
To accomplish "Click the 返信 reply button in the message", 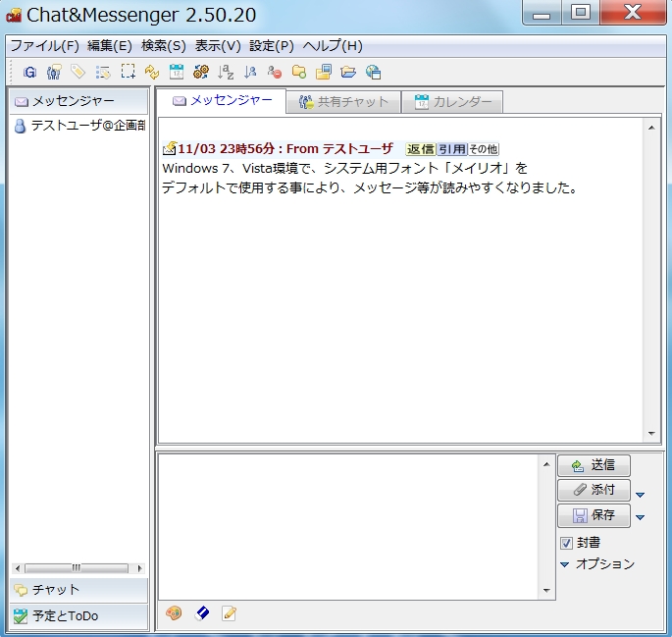I will click(x=420, y=149).
